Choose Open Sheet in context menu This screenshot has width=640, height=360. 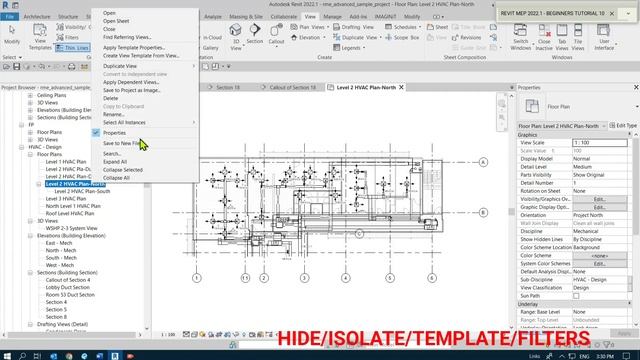pos(116,21)
